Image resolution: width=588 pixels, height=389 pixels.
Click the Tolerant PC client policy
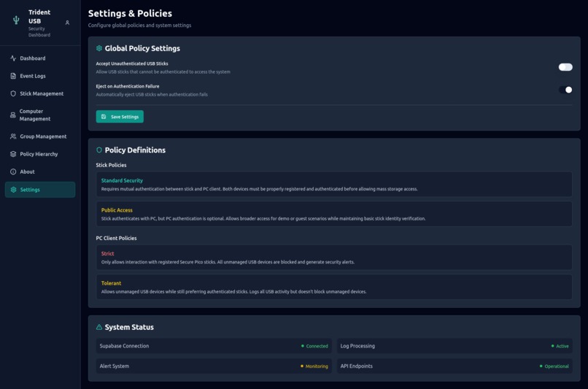tap(334, 287)
